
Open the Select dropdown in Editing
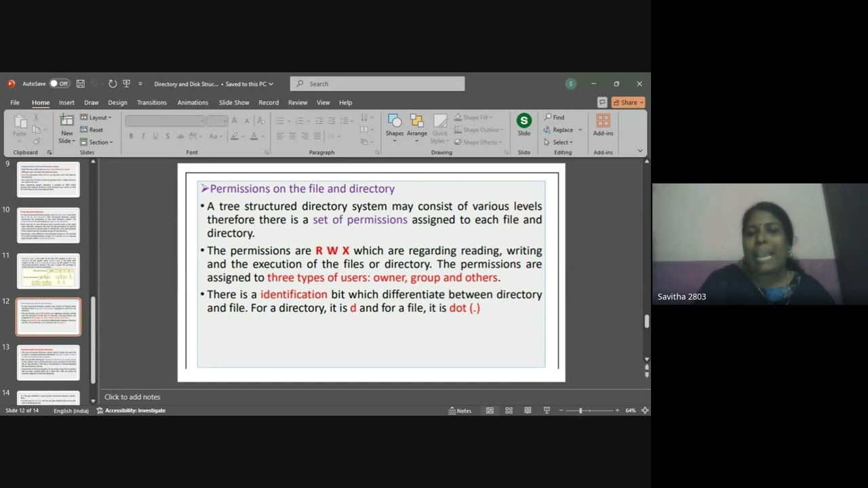pyautogui.click(x=558, y=142)
